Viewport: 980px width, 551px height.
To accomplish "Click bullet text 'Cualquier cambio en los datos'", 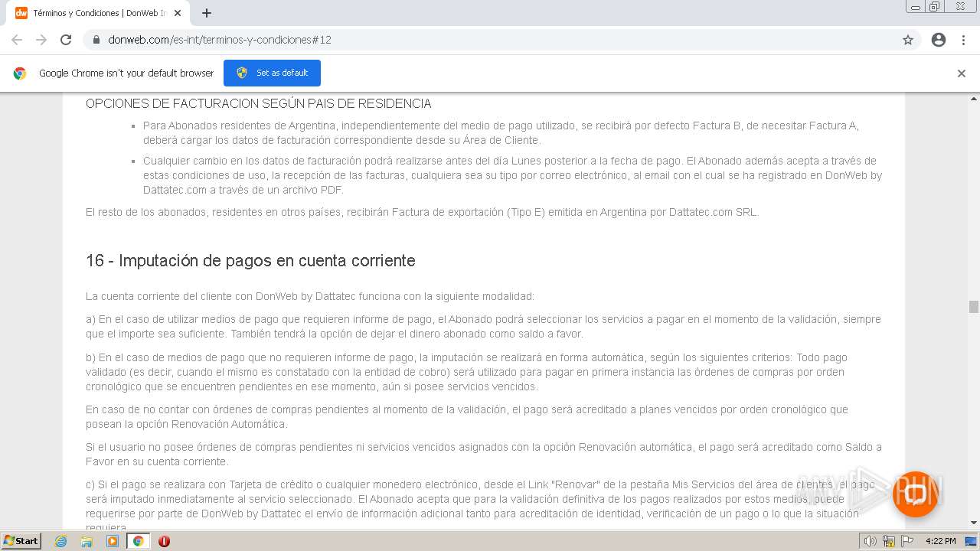I will (512, 175).
